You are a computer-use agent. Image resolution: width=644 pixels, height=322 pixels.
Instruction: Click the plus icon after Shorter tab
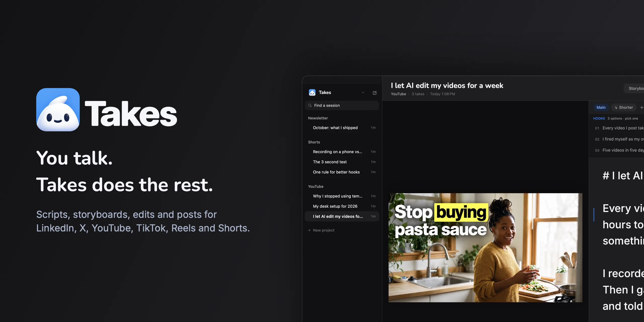pyautogui.click(x=641, y=107)
